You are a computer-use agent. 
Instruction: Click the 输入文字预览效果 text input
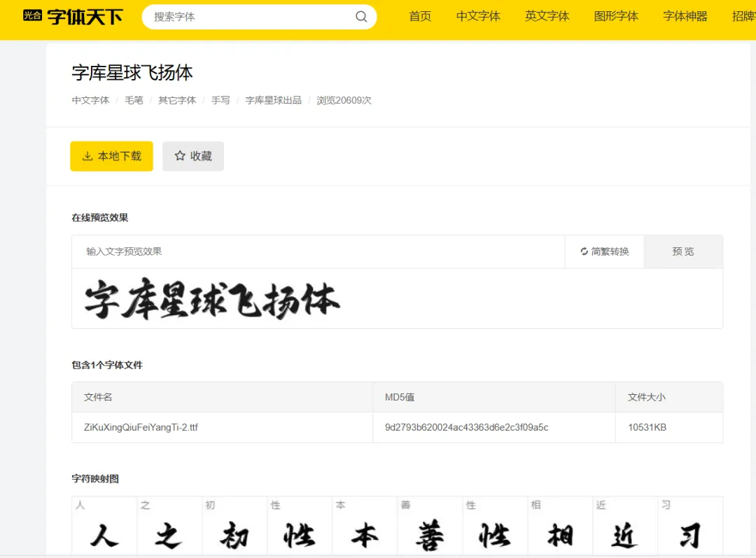click(318, 252)
